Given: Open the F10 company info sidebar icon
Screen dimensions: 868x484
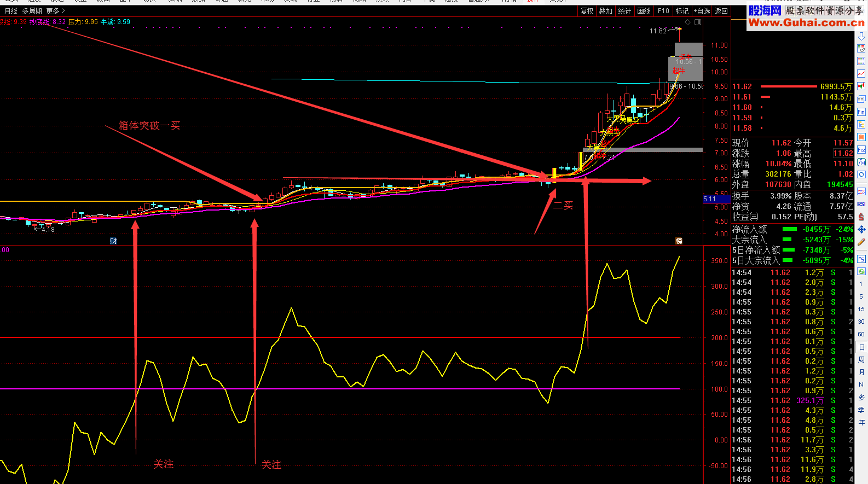Looking at the screenshot, I should click(861, 112).
